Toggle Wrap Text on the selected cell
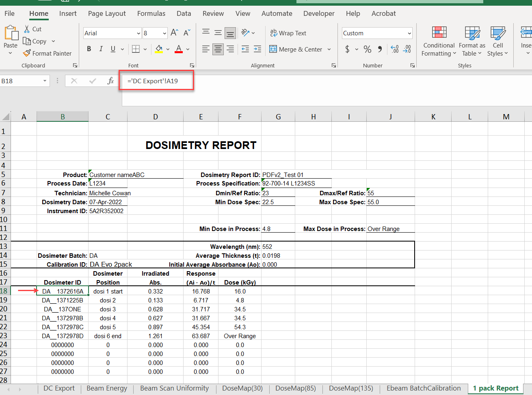The width and height of the screenshot is (532, 395). [x=288, y=33]
